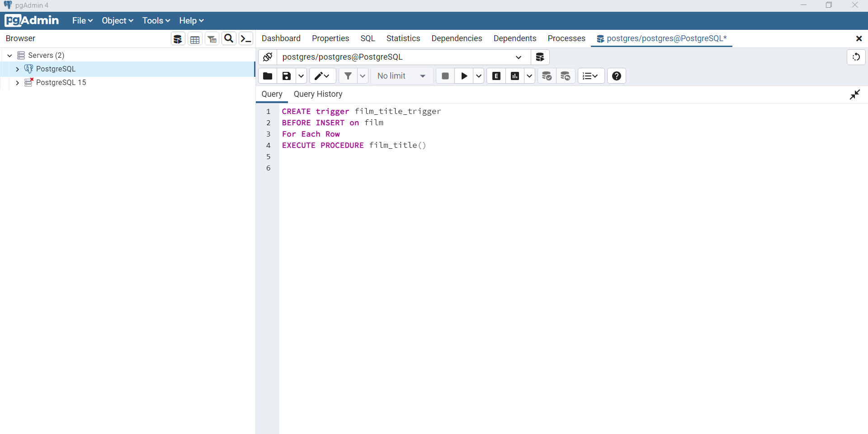868x434 pixels.
Task: Open file with the folder icon
Action: [268, 76]
